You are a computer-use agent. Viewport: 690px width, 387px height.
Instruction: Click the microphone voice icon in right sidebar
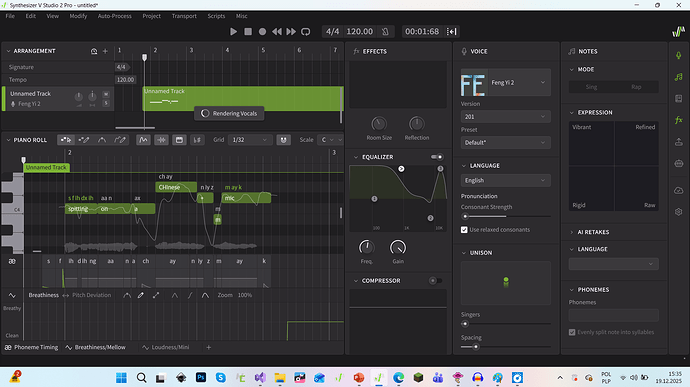pos(679,55)
